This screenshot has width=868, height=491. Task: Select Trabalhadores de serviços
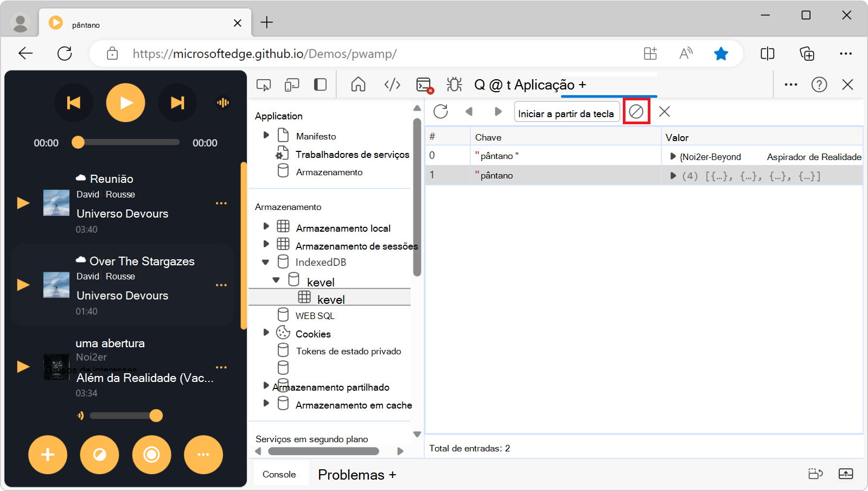coord(352,155)
